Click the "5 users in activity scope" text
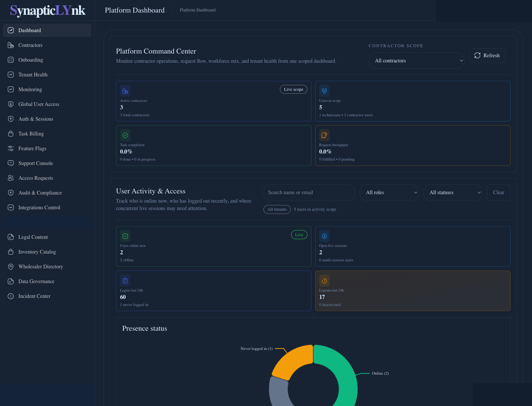This screenshot has width=532, height=406. coord(315,209)
